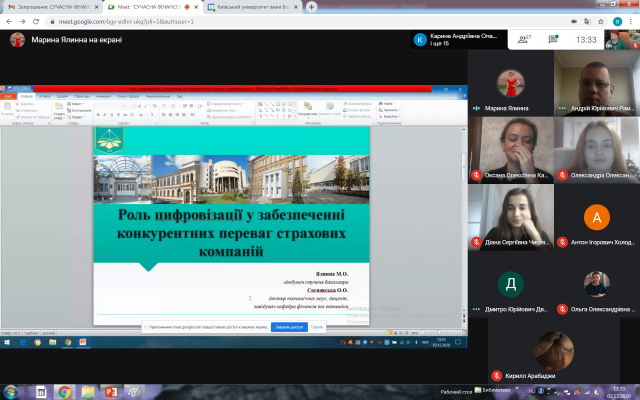Click the Meet participants count icon
Viewport: 640px width, 400px height.
[x=521, y=40]
